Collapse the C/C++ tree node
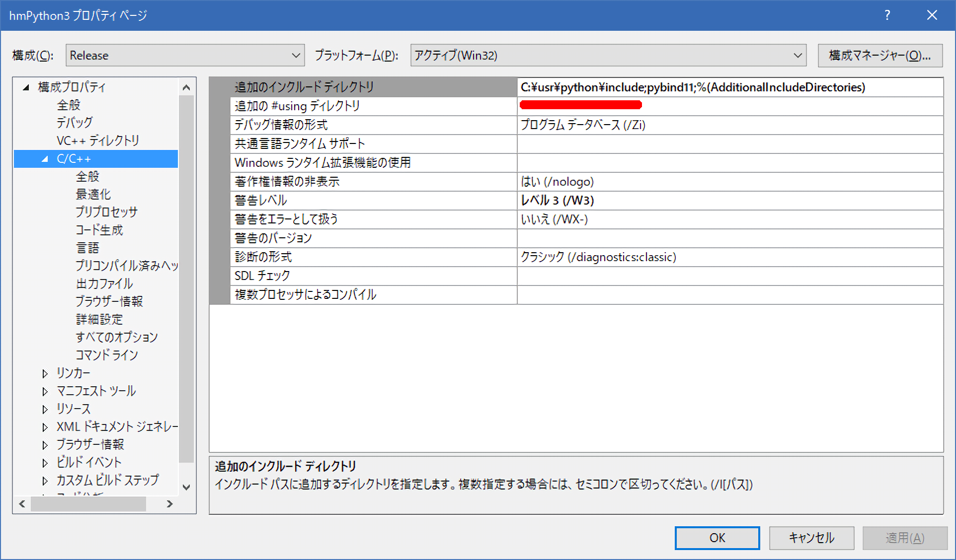Screen dimensions: 956x560 click(45, 159)
